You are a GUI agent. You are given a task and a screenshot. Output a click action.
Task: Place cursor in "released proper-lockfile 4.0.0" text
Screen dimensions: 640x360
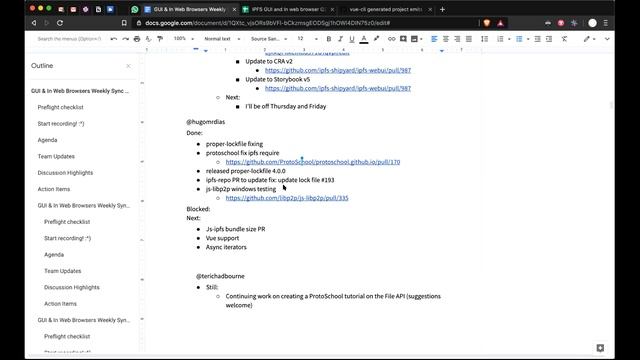245,171
